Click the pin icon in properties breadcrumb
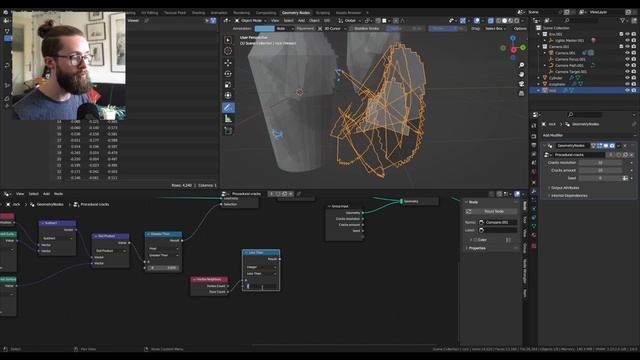The width and height of the screenshot is (640, 360). coord(633,124)
